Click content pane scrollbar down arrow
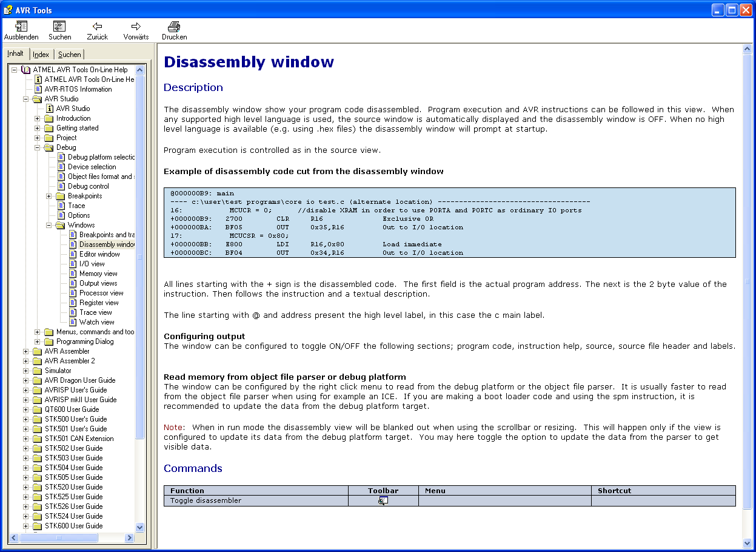 pos(748,543)
